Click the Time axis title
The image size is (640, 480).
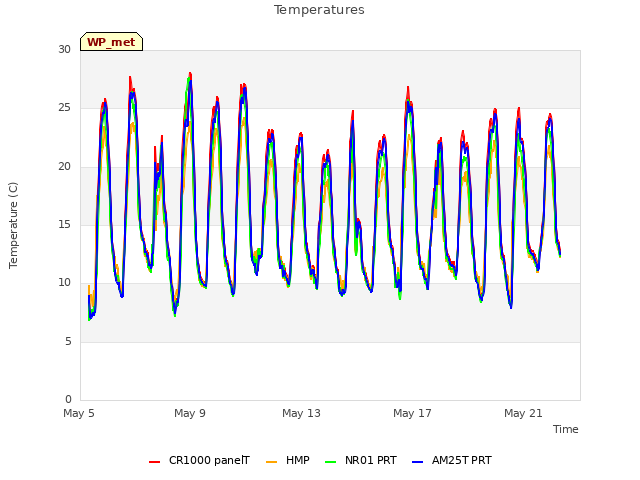pos(566,429)
